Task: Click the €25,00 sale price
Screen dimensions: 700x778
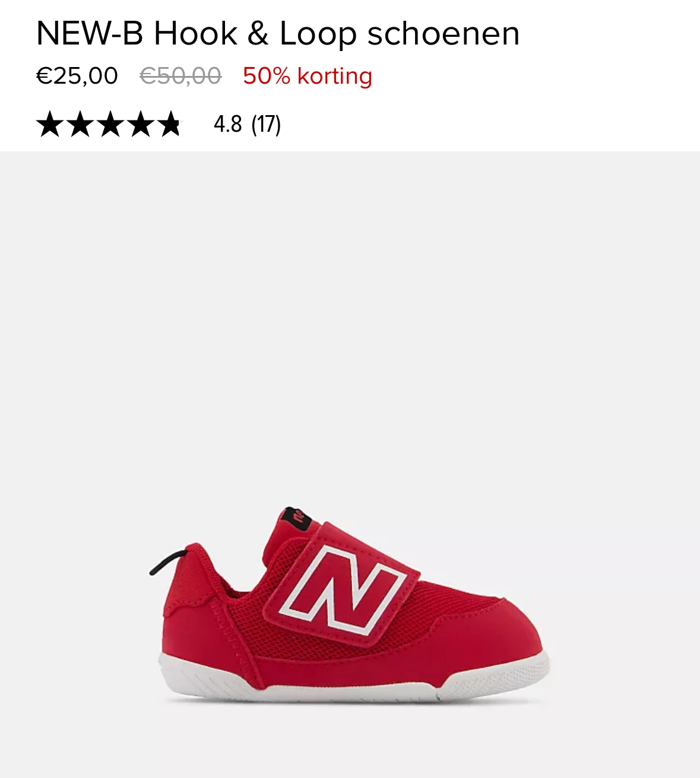Action: pyautogui.click(x=77, y=76)
